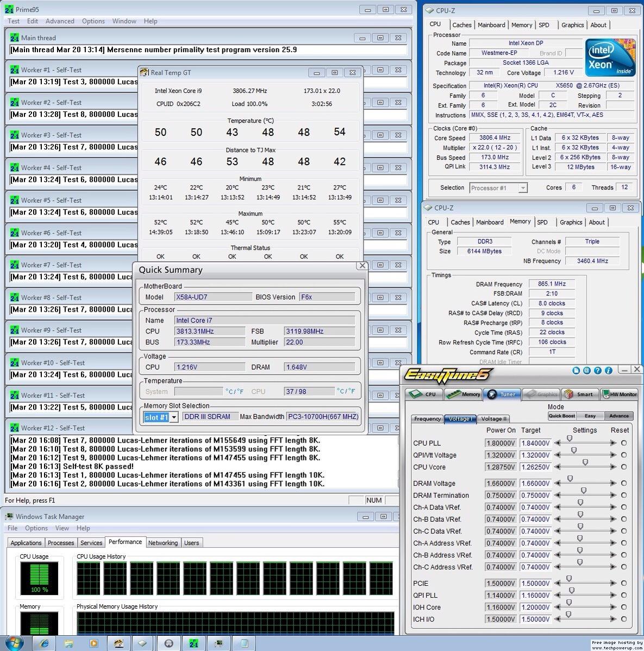Screen dimensions: 644x651
Task: Open the Graphics tab in top CPU-Z
Action: [573, 25]
